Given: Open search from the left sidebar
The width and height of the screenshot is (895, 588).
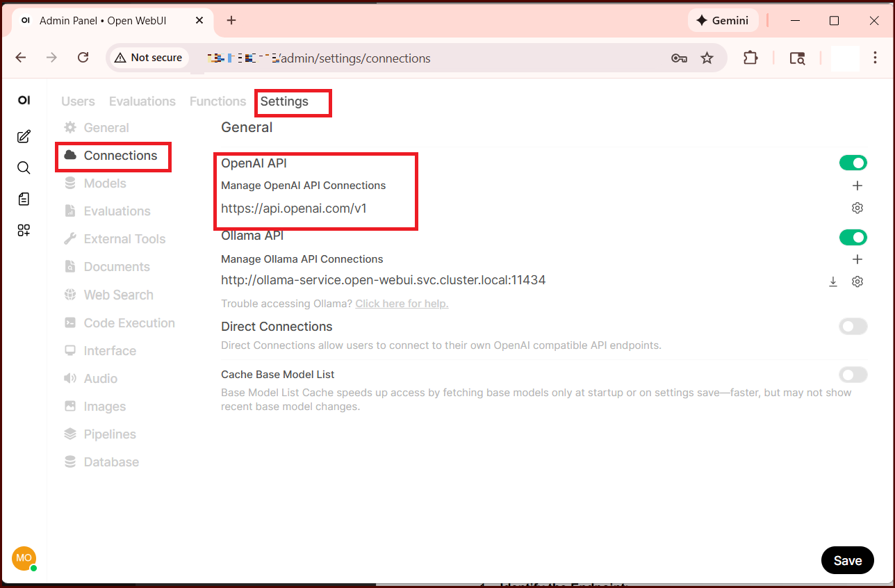Looking at the screenshot, I should coord(24,168).
